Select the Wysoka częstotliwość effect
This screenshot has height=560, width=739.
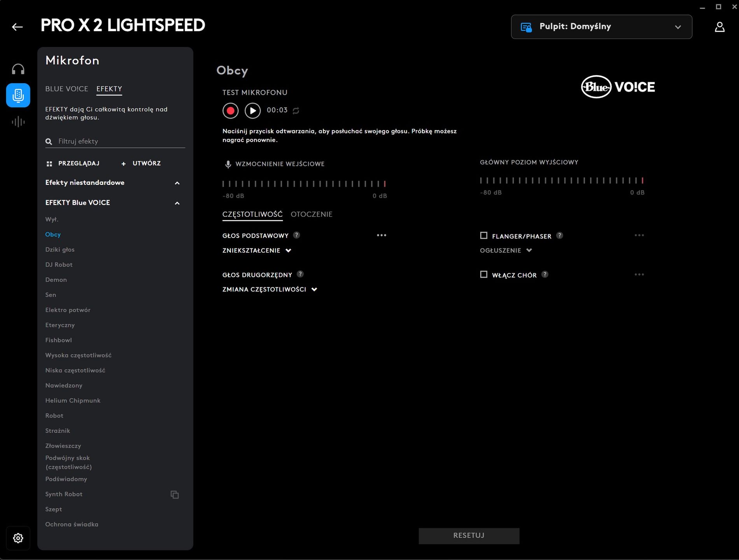[x=78, y=356]
